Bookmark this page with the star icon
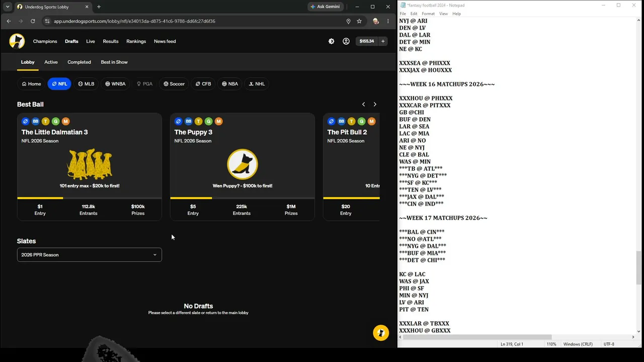 tap(359, 21)
